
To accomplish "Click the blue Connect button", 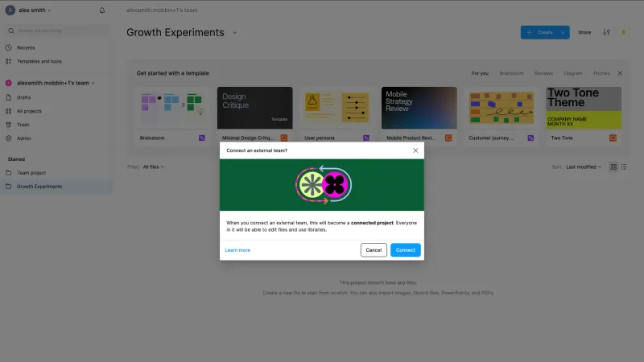I will (406, 250).
